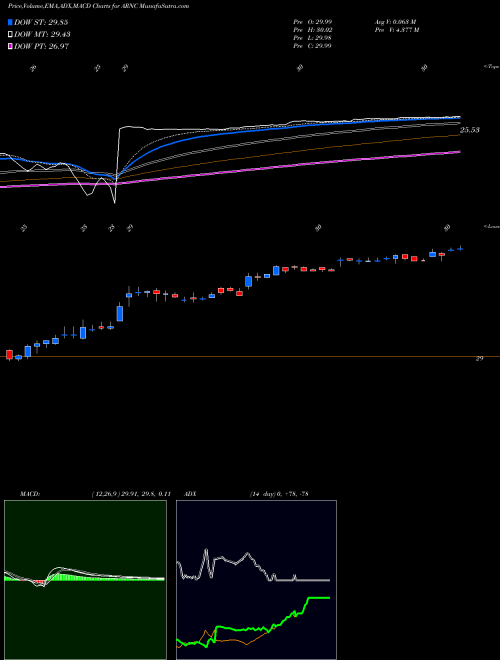Click the 'Avg V: 0.063 M' value
Viewport: 500px width, 660px height.
395,21
